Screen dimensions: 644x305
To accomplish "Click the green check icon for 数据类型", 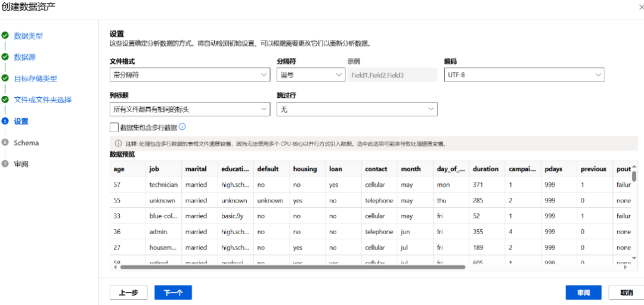I will [x=5, y=35].
